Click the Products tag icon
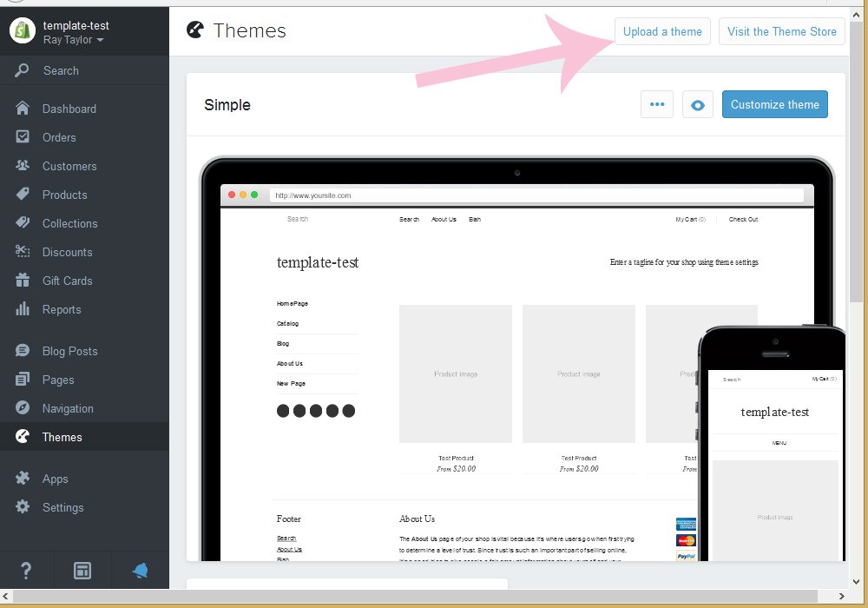The height and width of the screenshot is (608, 868). click(23, 194)
